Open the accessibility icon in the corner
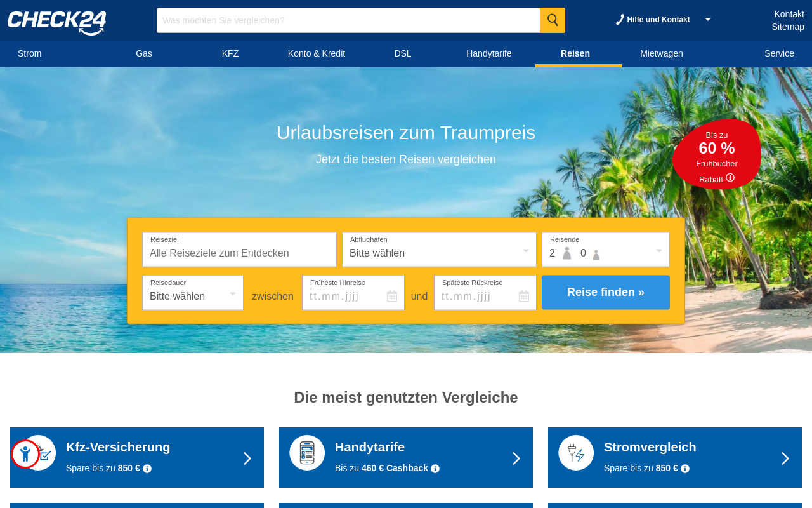Viewport: 812px width, 508px height. pos(24,453)
